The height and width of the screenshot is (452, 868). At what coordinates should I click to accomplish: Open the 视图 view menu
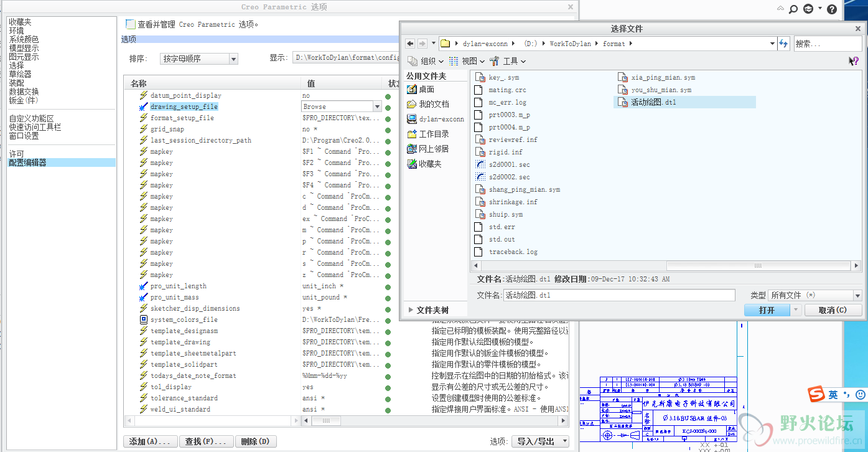(466, 61)
